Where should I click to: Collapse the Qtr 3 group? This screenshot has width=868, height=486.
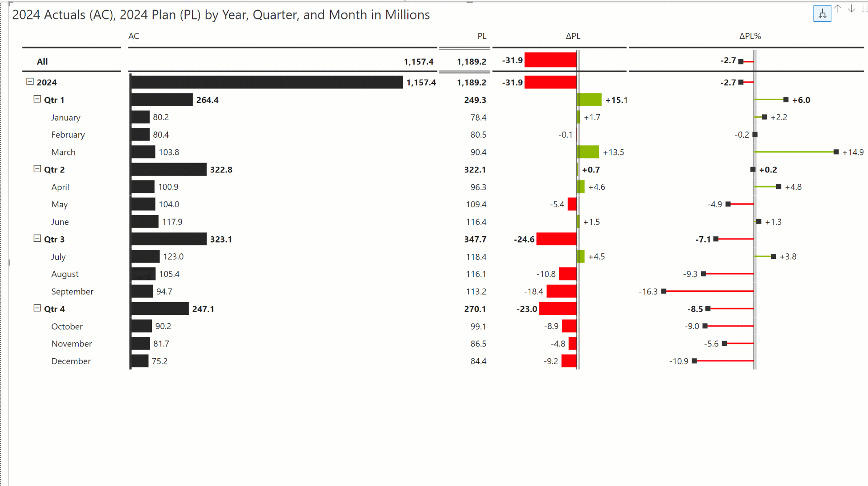37,238
